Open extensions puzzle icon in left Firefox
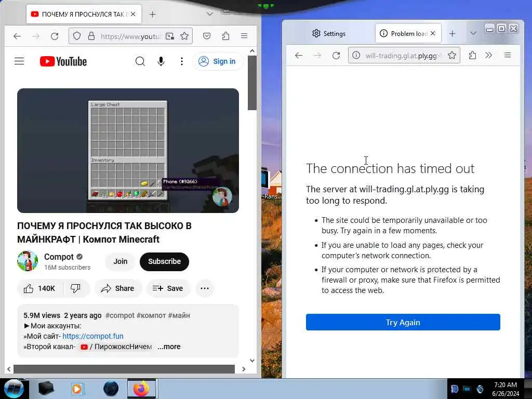The image size is (532, 399). (225, 36)
